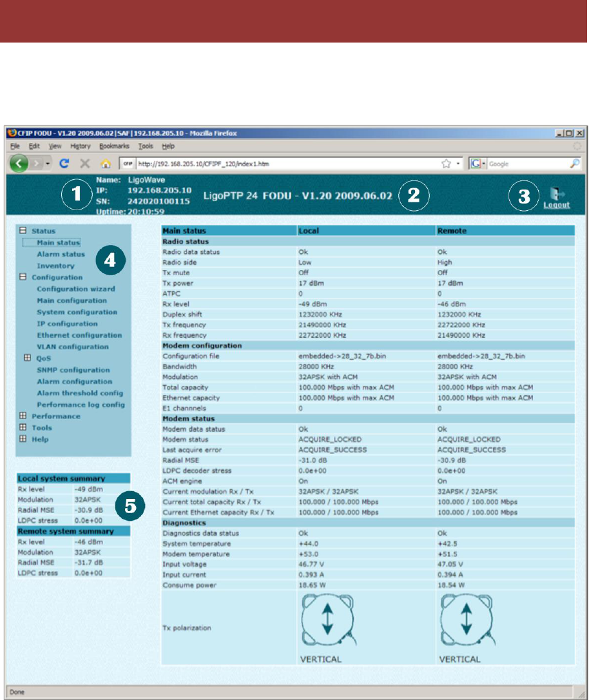589x700 pixels.
Task: Open the View menu
Action: 55,146
